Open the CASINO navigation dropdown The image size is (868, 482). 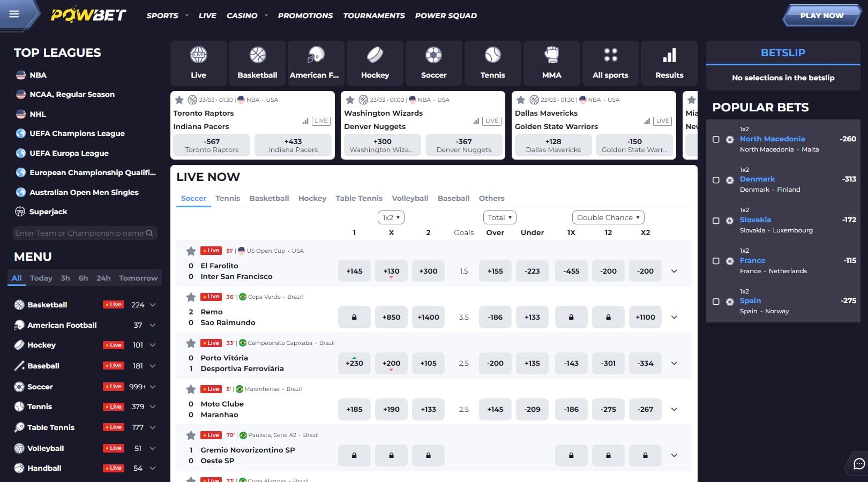[x=247, y=16]
